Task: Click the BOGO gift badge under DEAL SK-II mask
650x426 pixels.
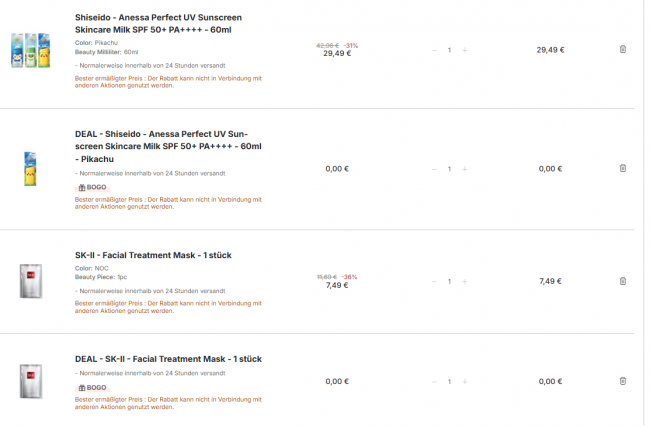Action: (92, 387)
